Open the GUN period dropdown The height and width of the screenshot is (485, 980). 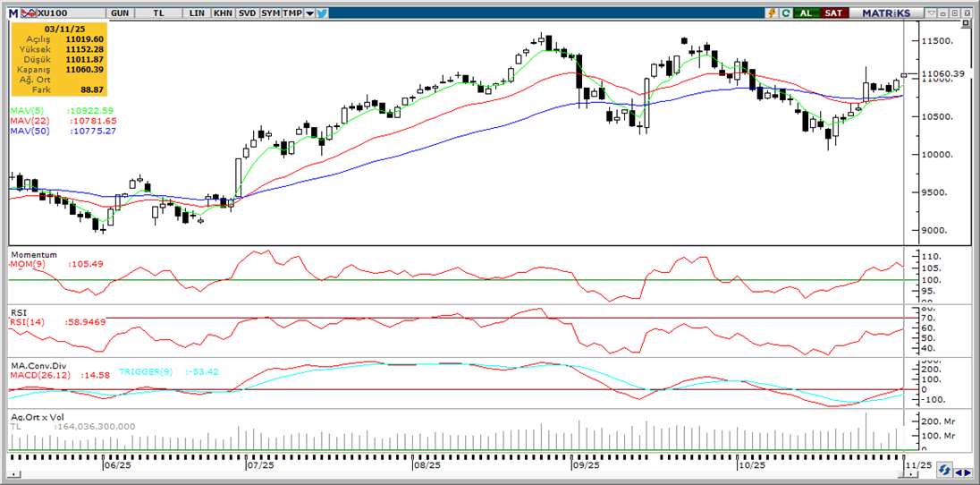pyautogui.click(x=118, y=13)
